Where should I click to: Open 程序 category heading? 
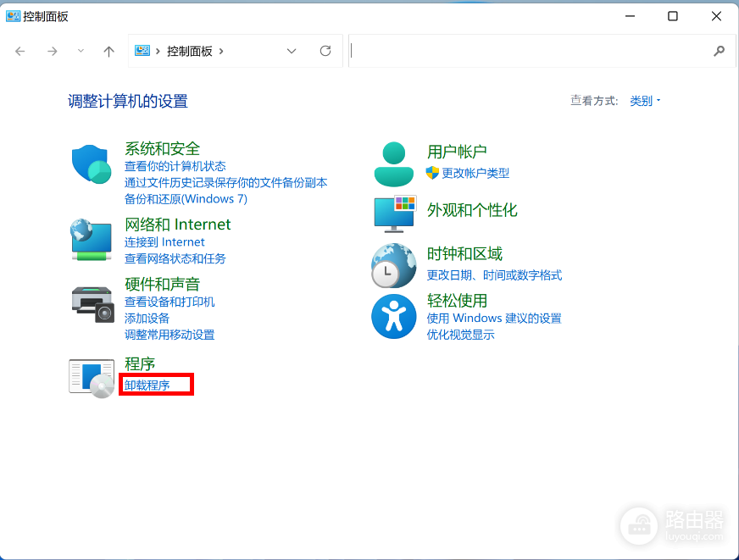pos(140,364)
